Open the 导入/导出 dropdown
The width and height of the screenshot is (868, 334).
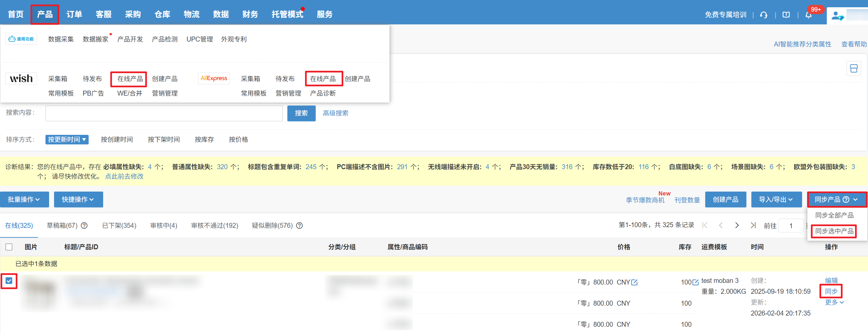776,199
